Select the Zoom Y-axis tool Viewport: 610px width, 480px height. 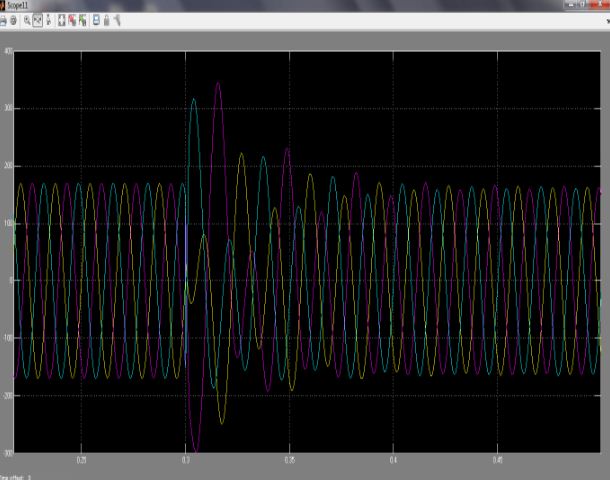click(x=48, y=21)
